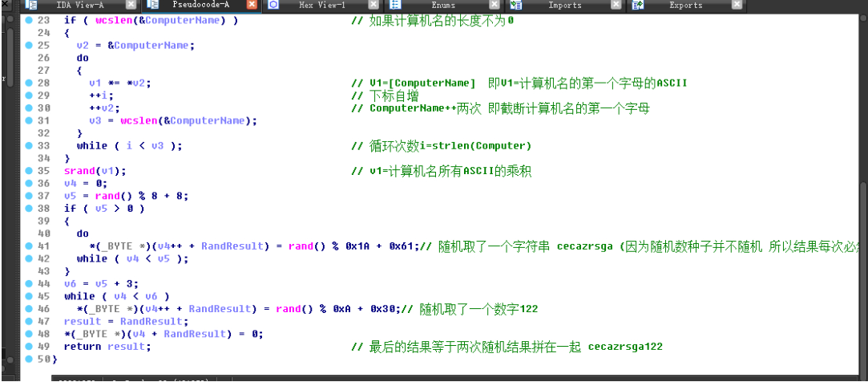Close the Pseudocode-A tab
This screenshot has height=382, width=868.
coord(252,5)
